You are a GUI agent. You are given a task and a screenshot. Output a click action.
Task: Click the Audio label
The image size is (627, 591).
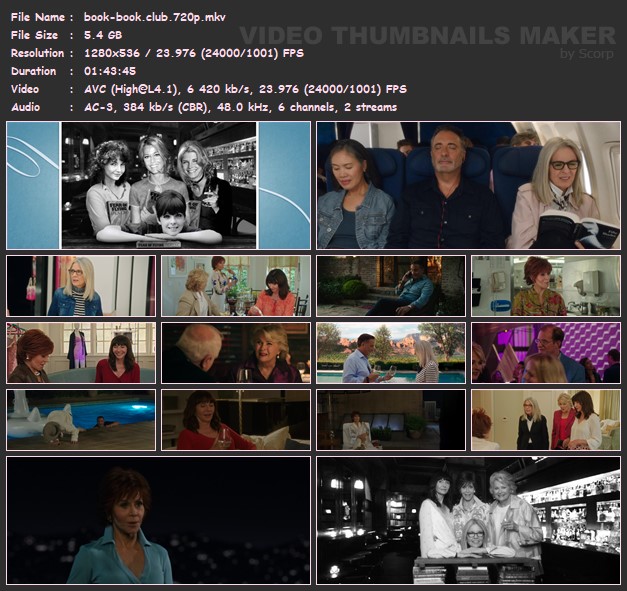(x=25, y=107)
